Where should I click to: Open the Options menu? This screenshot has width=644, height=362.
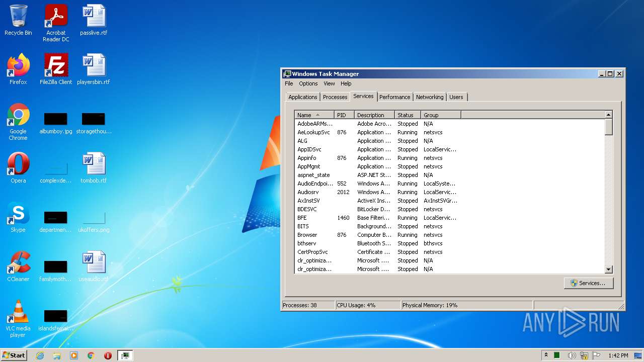pos(308,83)
